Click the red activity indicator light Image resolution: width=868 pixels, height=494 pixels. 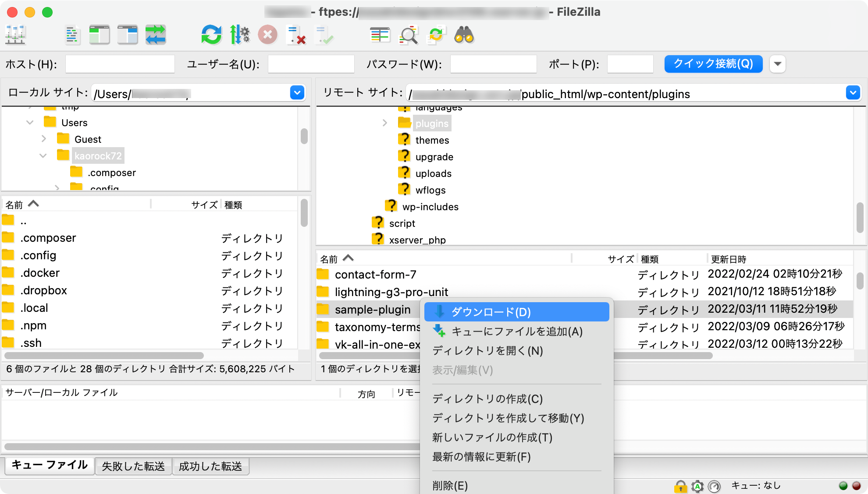pyautogui.click(x=856, y=486)
